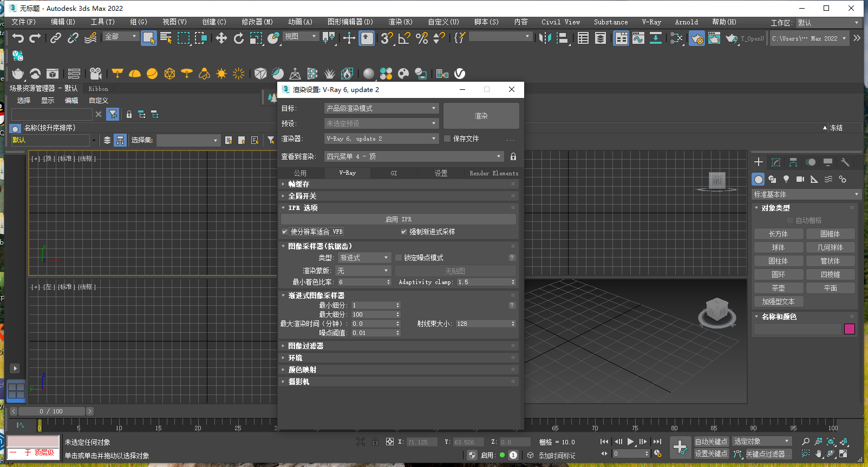
Task: Open the 目标 render mode dropdown
Action: pos(381,108)
